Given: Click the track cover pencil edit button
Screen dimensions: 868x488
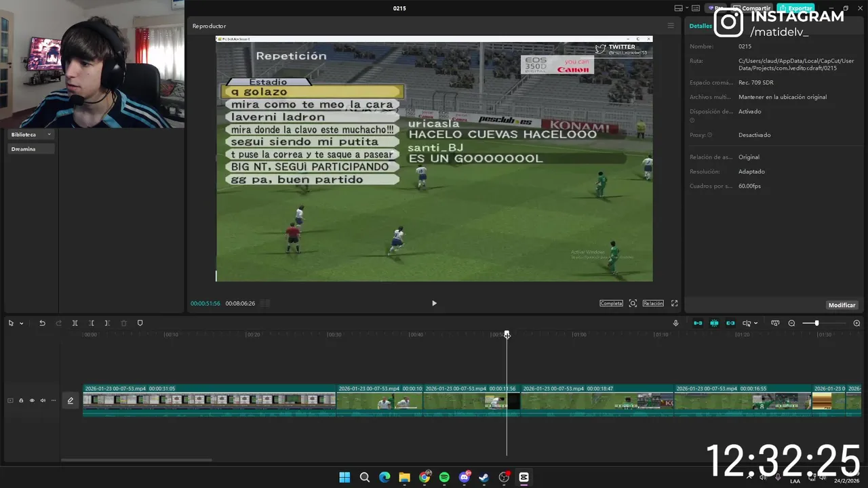Looking at the screenshot, I should pyautogui.click(x=70, y=401).
